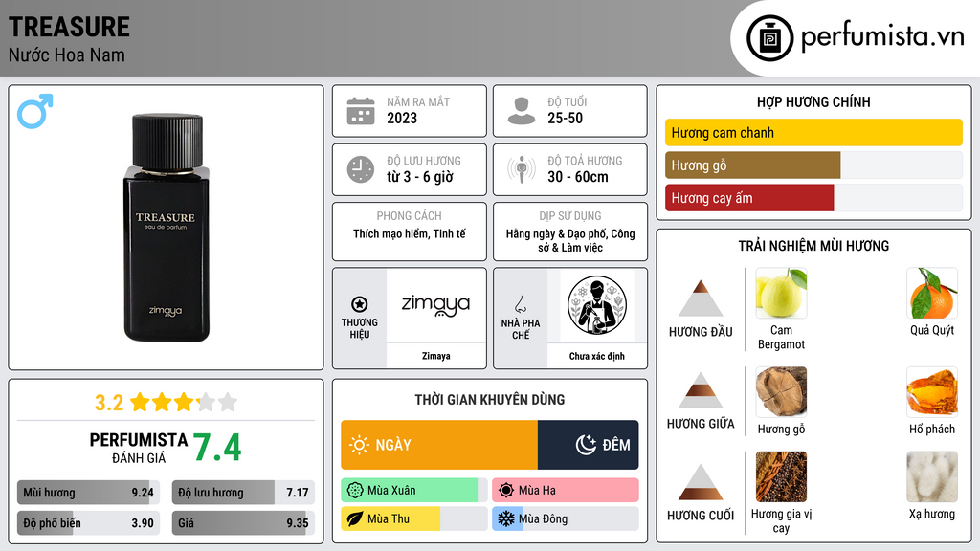The image size is (980, 551).
Task: Click the Mùi hương 9.24 score bar
Action: click(88, 493)
